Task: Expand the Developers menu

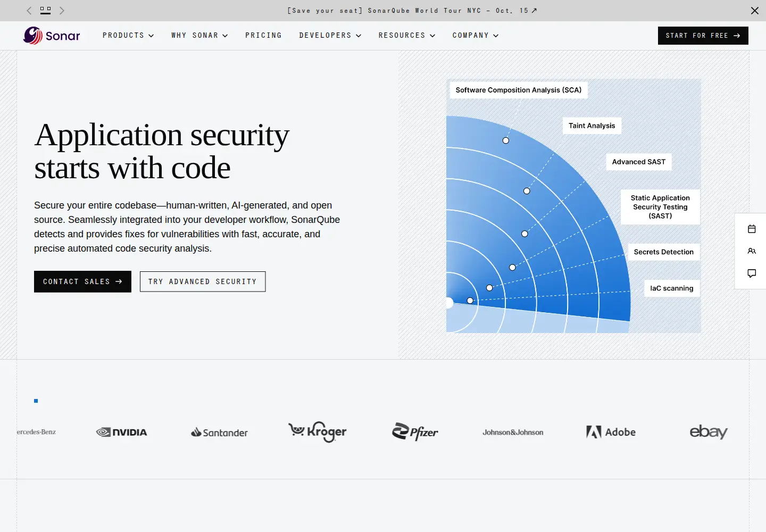Action: click(x=330, y=36)
